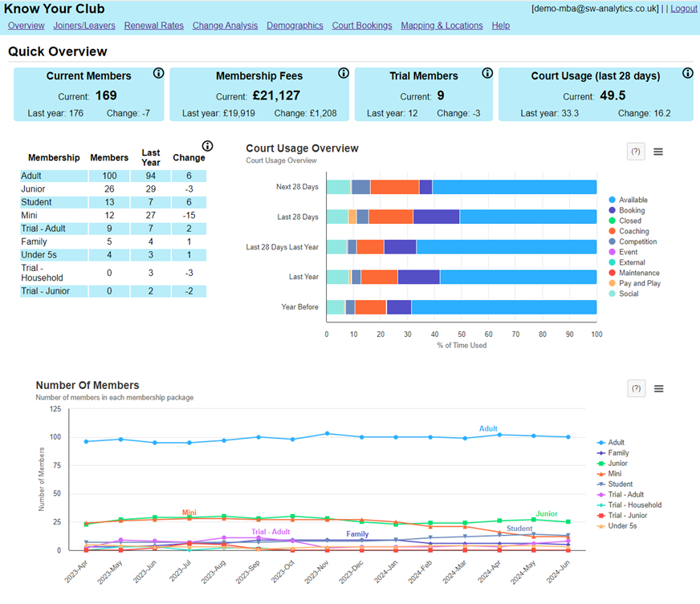The image size is (700, 604).
Task: Toggle Competition series in court usage legend
Action: point(633,241)
